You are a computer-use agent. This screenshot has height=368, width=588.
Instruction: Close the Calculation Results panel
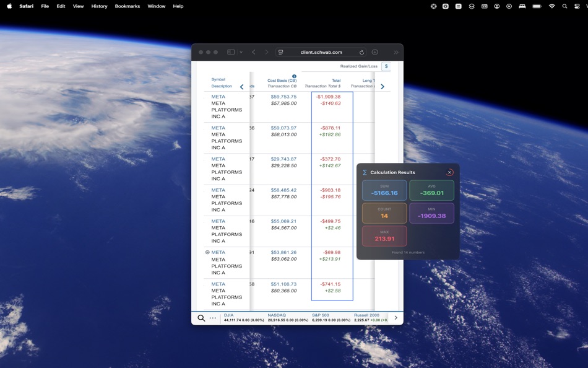(449, 172)
